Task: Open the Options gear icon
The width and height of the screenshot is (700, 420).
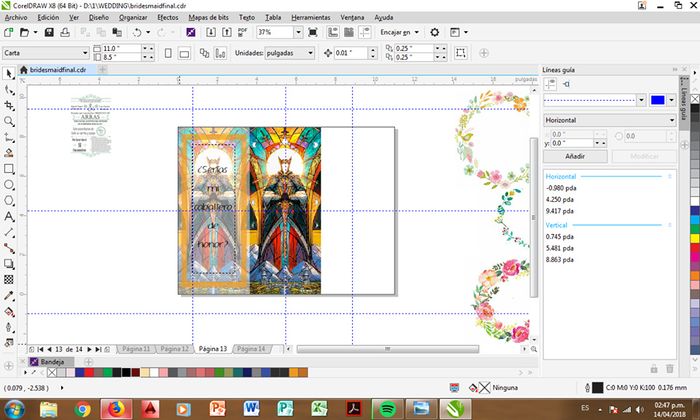Action: [x=435, y=33]
